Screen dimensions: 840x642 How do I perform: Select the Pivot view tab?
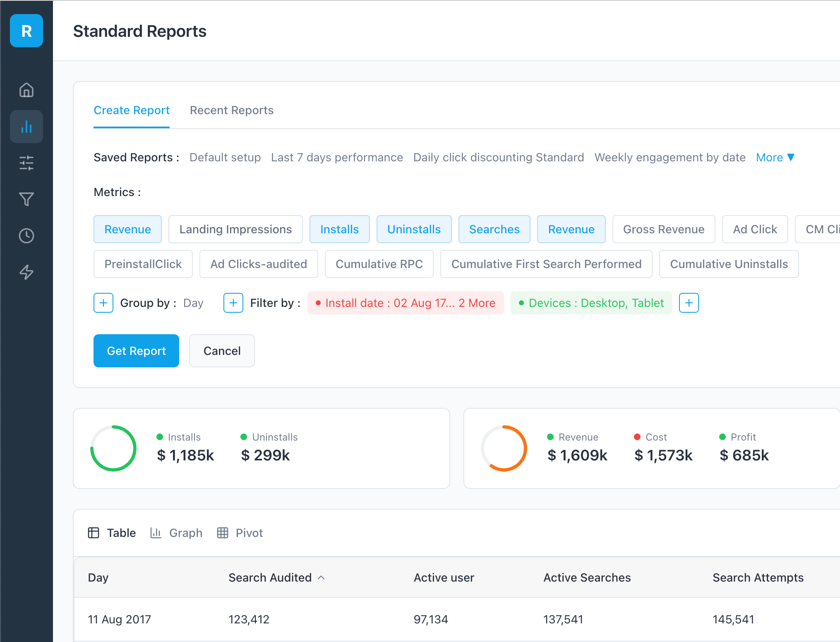coord(240,533)
